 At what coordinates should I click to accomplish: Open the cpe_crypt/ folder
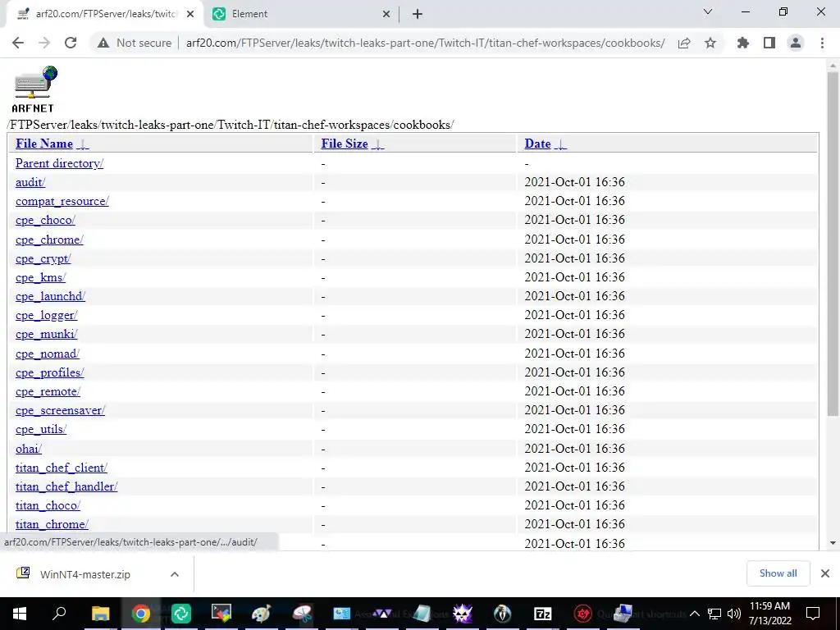click(43, 258)
